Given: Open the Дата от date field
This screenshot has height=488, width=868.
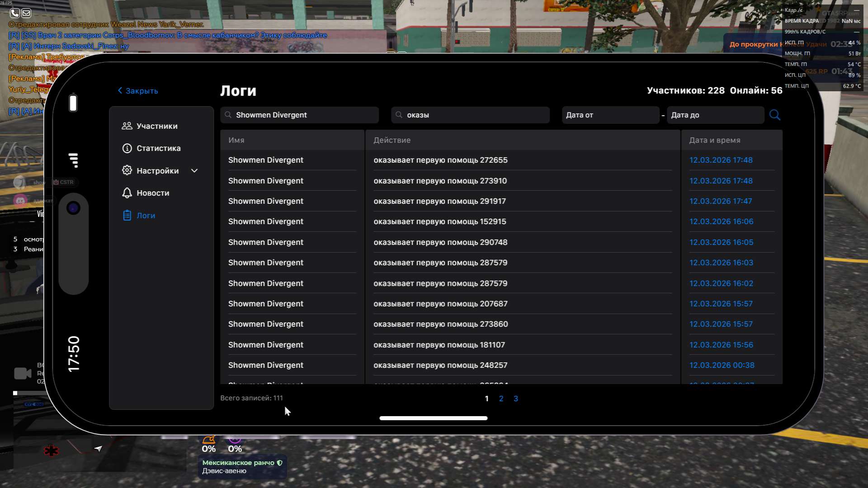Looking at the screenshot, I should 610,115.
